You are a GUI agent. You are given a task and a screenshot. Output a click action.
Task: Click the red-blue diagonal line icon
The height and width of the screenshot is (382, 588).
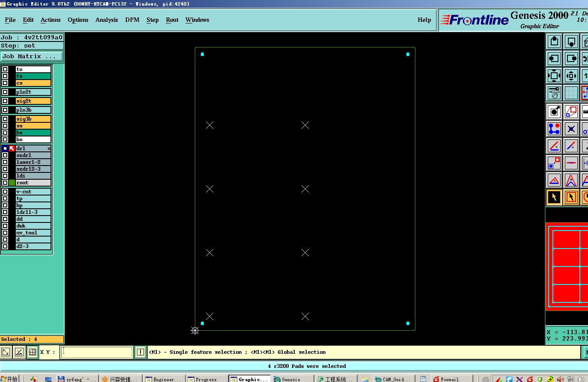coord(571,146)
